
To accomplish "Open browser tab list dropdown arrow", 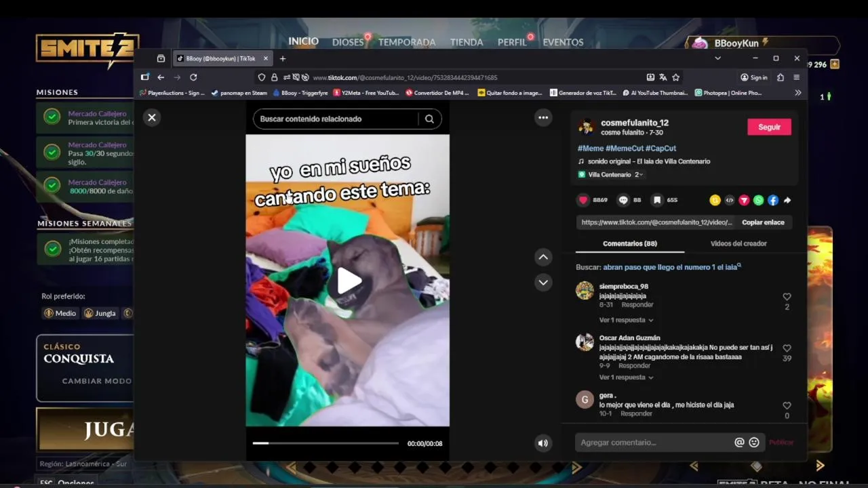I will [x=717, y=58].
